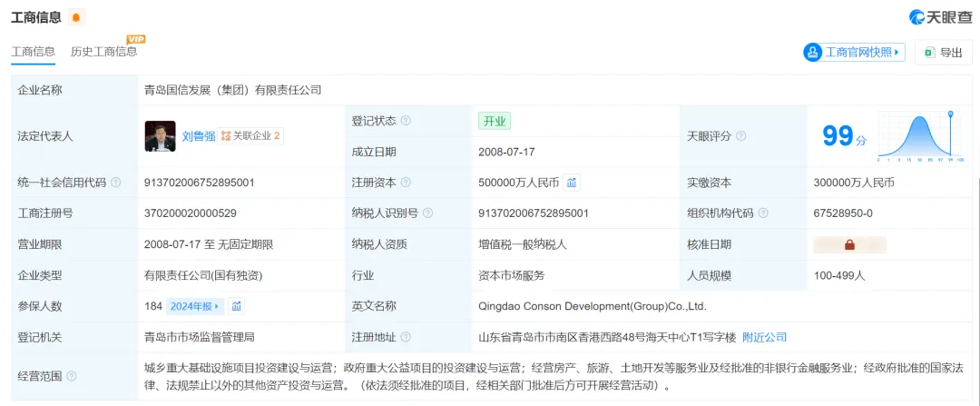Click the 开业 status tag
Screen dimensions: 980x406
[495, 121]
